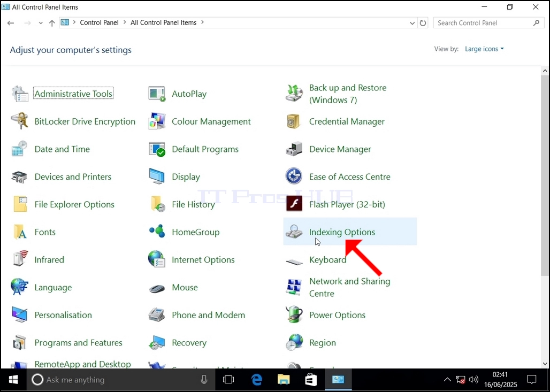
Task: Launch Microsoft Edge from taskbar
Action: (x=257, y=379)
